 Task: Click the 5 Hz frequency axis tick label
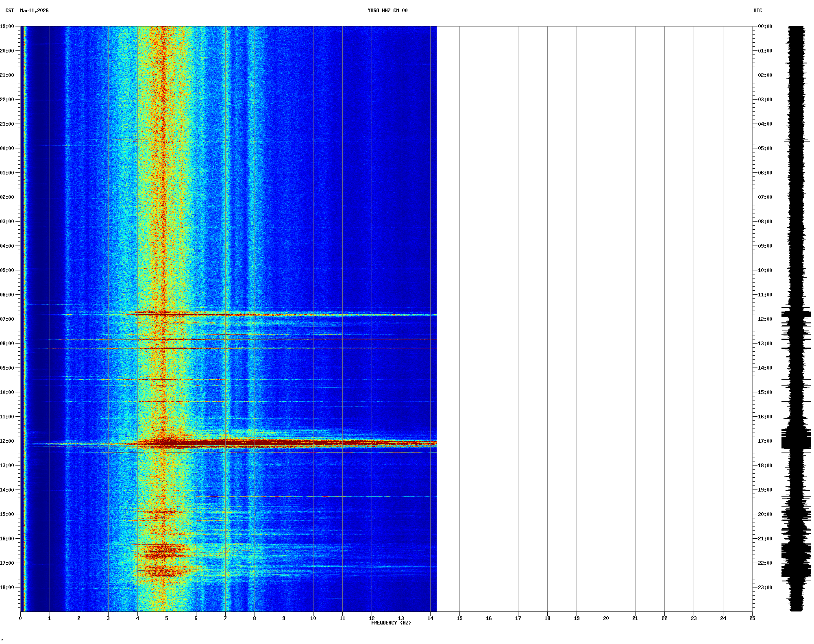click(x=167, y=618)
